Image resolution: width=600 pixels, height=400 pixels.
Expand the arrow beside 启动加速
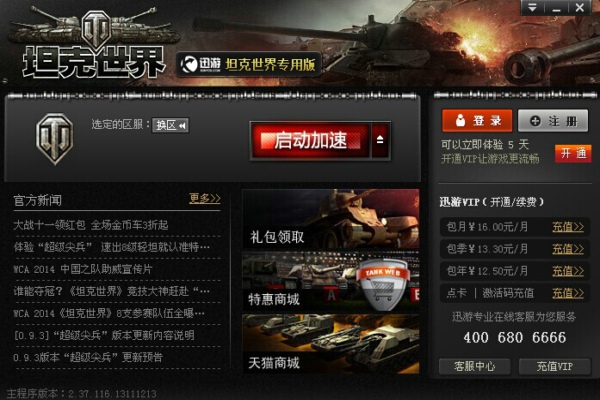[x=380, y=140]
